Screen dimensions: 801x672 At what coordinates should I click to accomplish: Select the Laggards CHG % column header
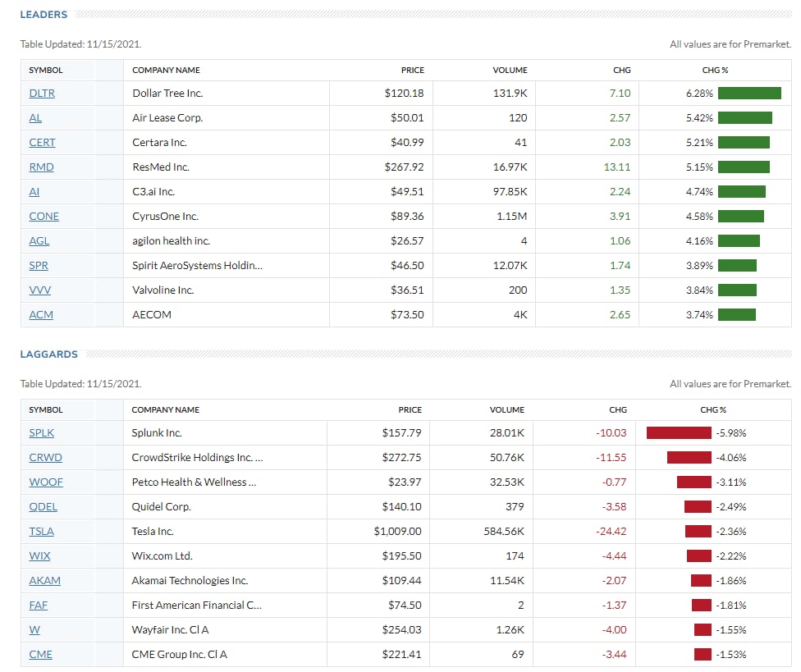(x=713, y=410)
